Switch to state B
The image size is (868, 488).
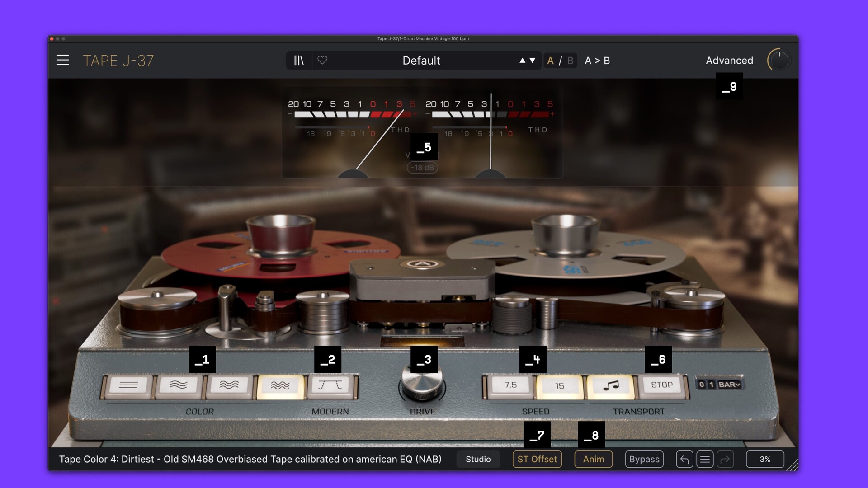click(x=570, y=61)
